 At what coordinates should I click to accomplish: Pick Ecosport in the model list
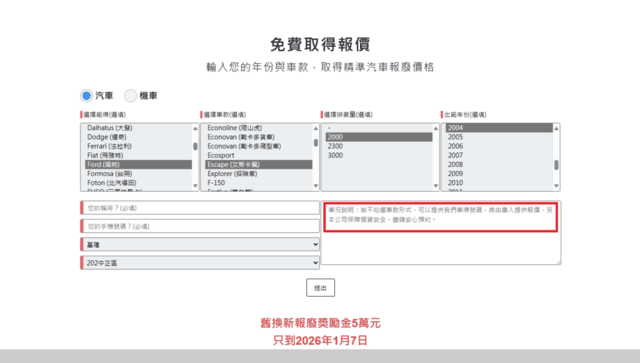(x=258, y=155)
